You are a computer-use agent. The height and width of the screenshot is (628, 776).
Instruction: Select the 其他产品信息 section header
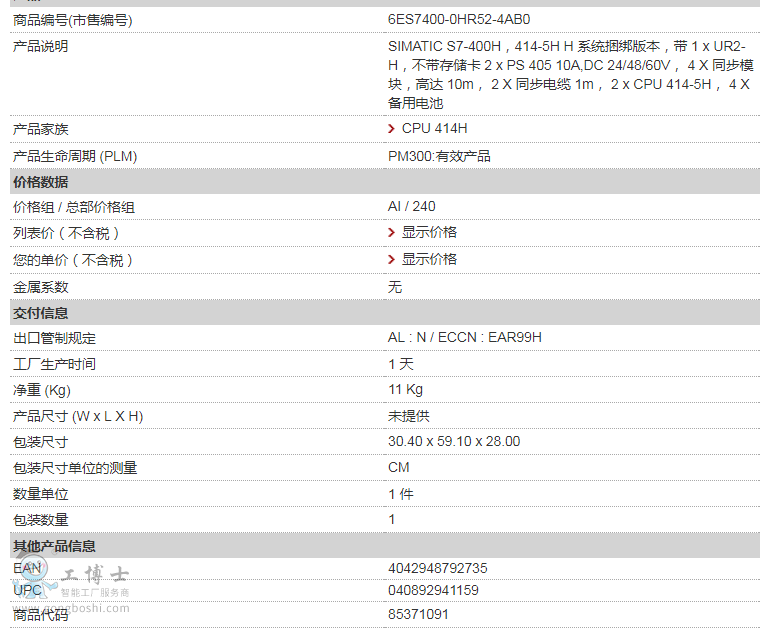54,546
